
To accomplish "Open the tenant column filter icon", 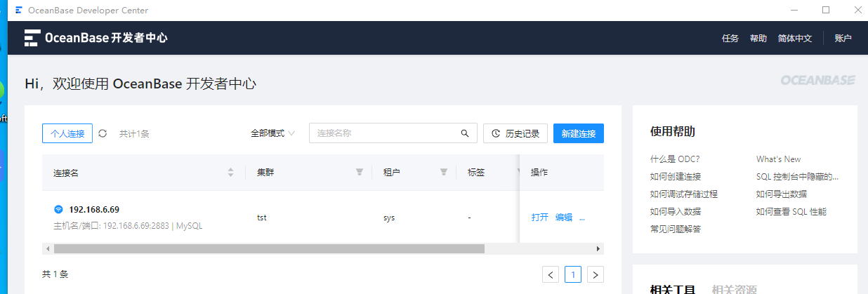I will (x=443, y=173).
